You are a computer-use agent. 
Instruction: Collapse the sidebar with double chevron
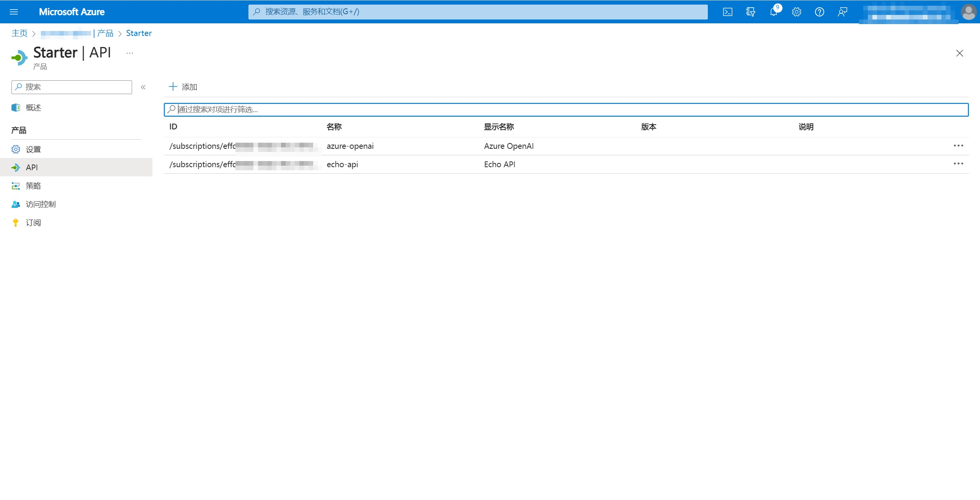143,87
